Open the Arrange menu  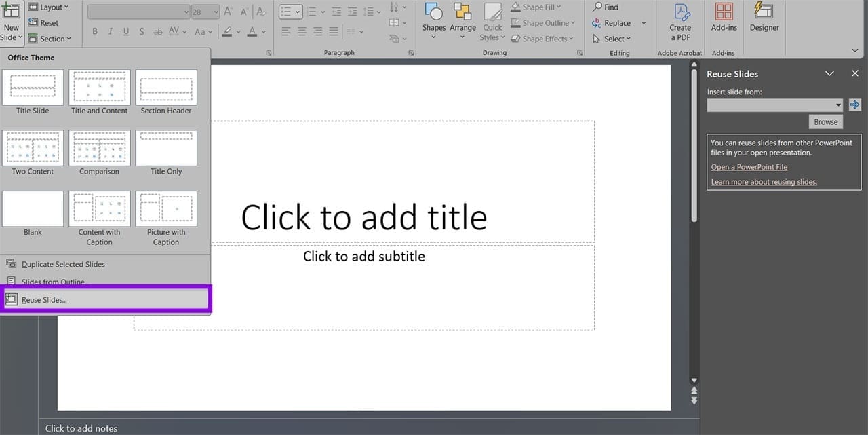click(462, 20)
